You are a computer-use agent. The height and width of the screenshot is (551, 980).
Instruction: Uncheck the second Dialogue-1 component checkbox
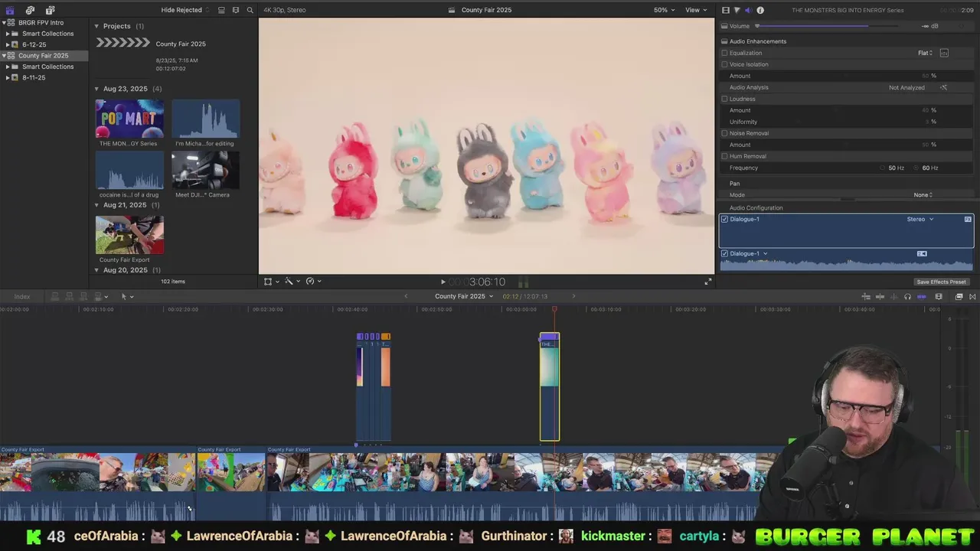[x=724, y=253]
